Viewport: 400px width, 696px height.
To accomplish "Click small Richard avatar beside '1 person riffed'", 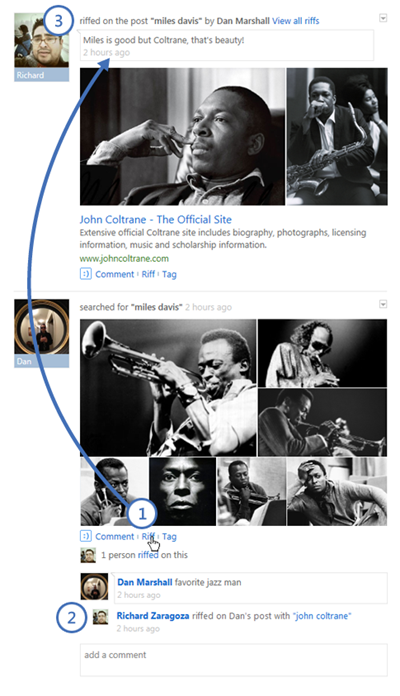I will coord(88,555).
